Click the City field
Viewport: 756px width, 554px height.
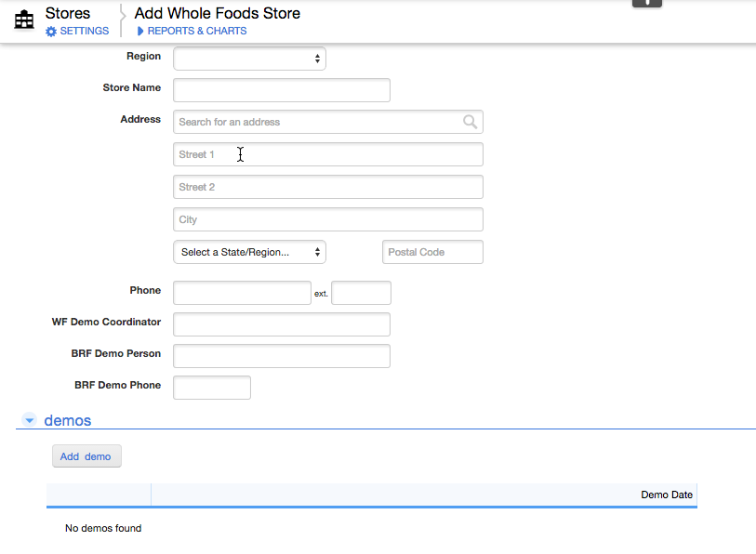pos(328,219)
